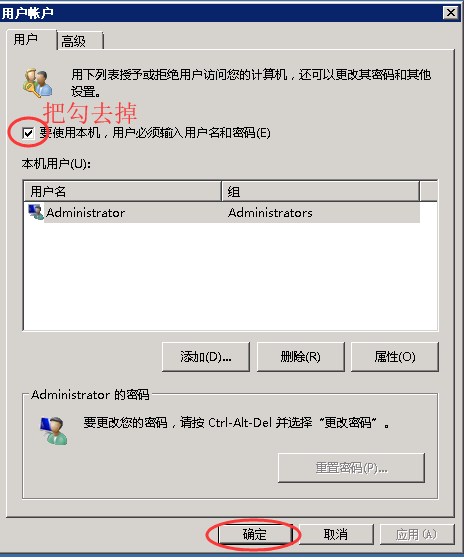
Task: Click the 要使用本机 checkbox label text
Action: [x=155, y=133]
